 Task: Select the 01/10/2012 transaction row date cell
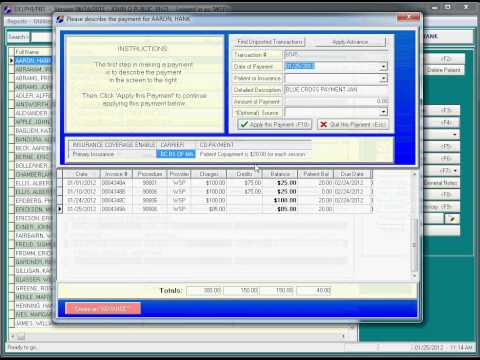82,192
